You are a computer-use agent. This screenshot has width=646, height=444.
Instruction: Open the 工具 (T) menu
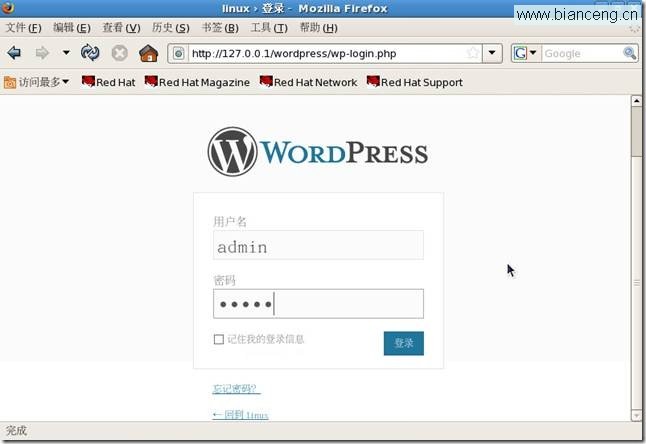click(269, 28)
